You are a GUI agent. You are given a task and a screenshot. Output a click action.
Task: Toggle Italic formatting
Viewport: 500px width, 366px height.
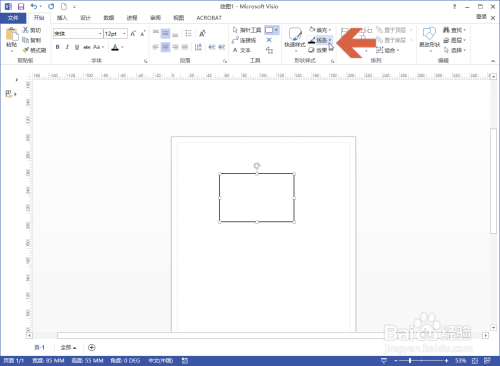pyautogui.click(x=67, y=47)
